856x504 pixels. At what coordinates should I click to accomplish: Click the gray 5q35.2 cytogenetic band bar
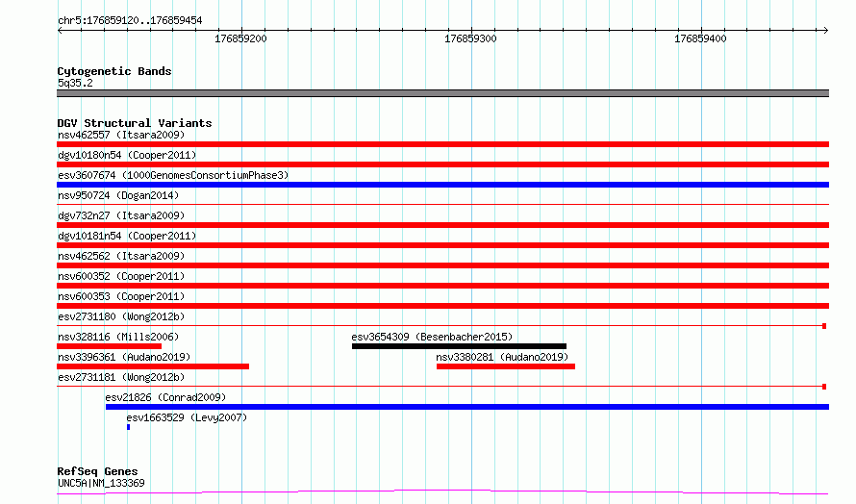pos(442,93)
